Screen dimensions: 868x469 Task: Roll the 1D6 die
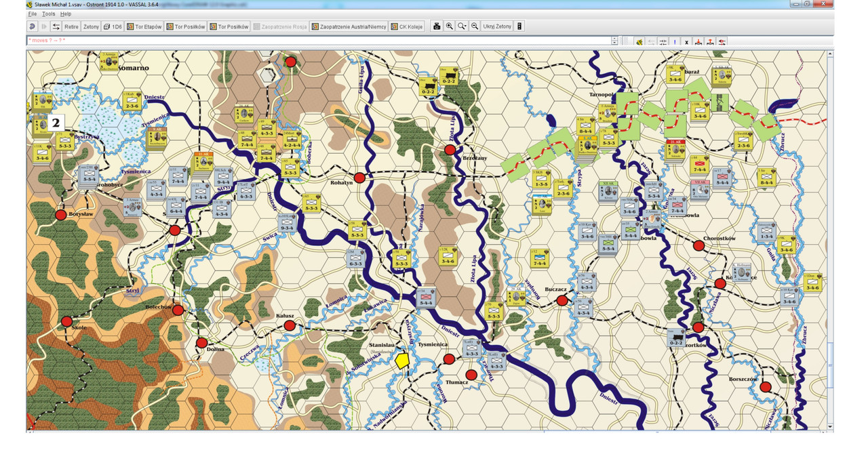113,26
